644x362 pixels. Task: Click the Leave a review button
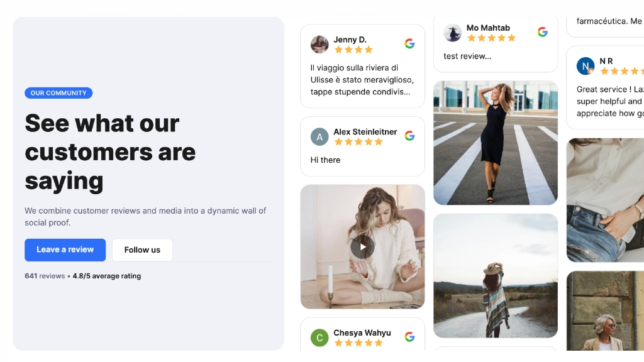click(x=65, y=250)
